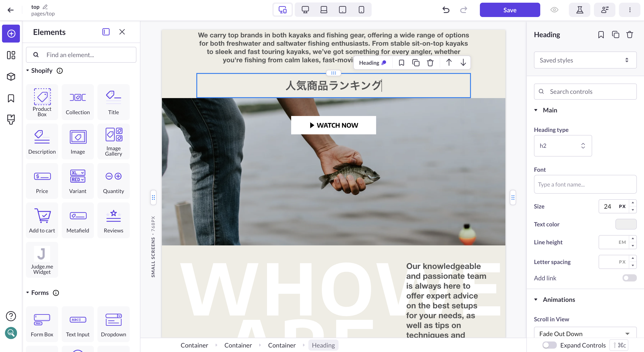The image size is (644, 352).
Task: Preview page with the eye icon
Action: click(x=554, y=10)
